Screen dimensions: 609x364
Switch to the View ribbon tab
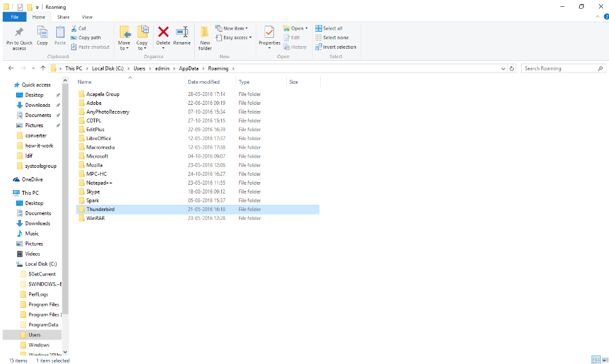point(87,17)
